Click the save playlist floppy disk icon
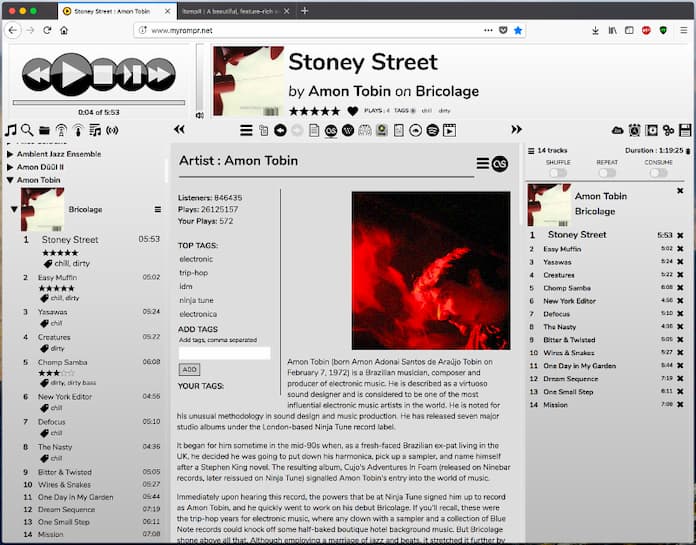Screen dimensions: 696x545 click(x=685, y=130)
